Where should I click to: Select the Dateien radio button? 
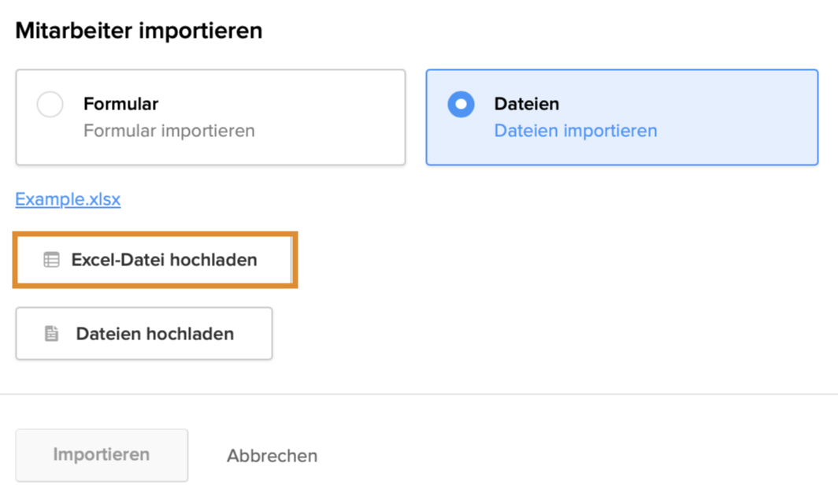click(461, 105)
